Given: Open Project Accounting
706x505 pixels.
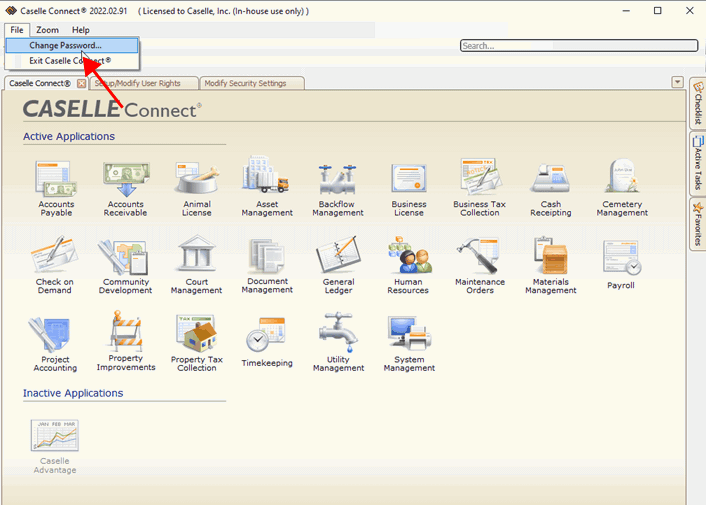Looking at the screenshot, I should pyautogui.click(x=55, y=345).
